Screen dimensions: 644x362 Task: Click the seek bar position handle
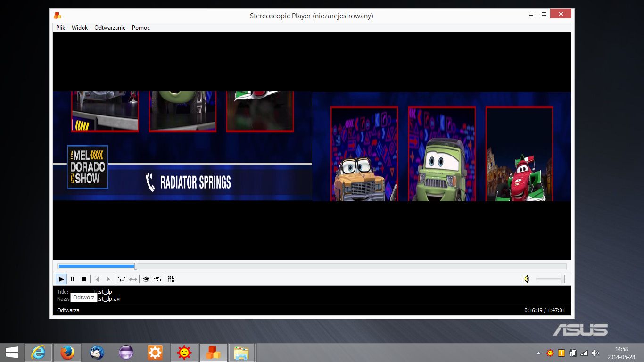pos(136,266)
